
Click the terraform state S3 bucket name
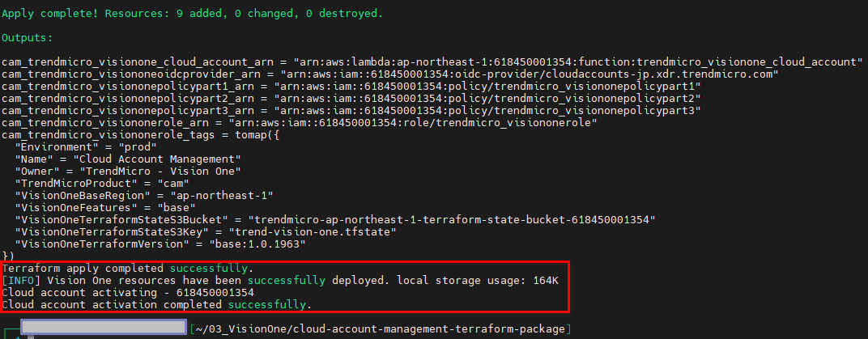point(452,218)
